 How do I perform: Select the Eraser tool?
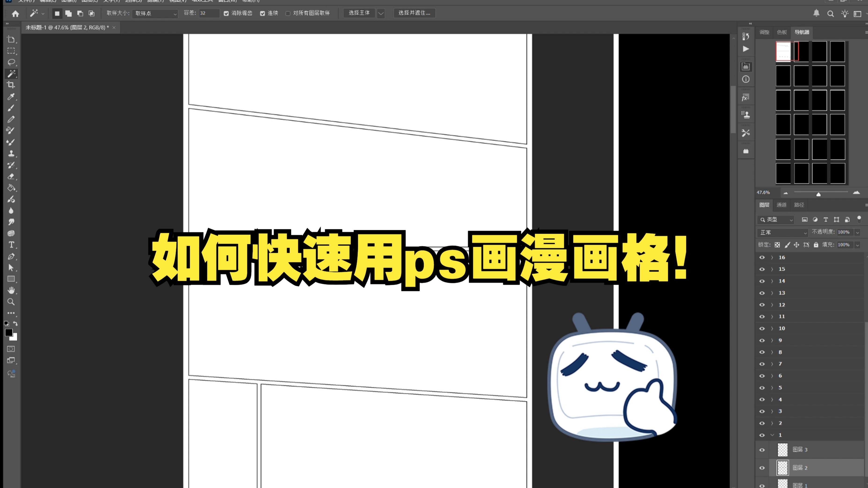(x=11, y=176)
